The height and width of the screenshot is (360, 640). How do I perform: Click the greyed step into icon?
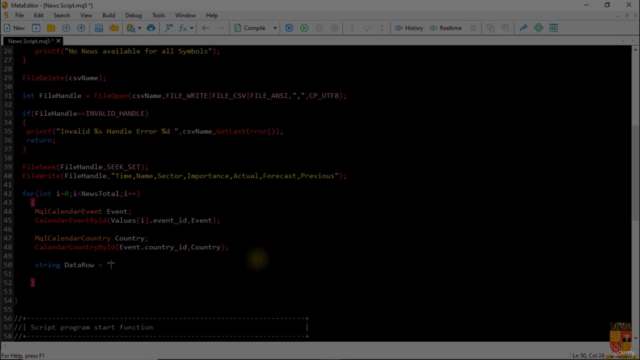coord(352,28)
